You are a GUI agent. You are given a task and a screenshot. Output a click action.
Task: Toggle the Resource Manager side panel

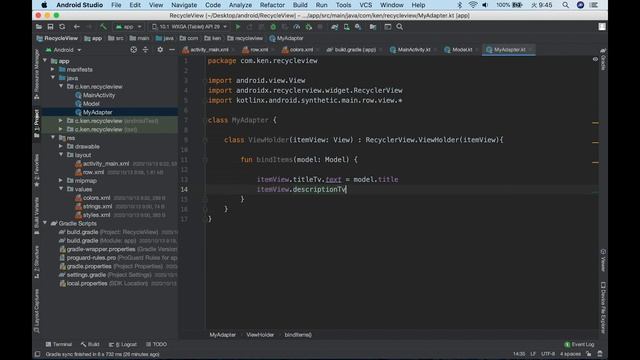[x=37, y=74]
